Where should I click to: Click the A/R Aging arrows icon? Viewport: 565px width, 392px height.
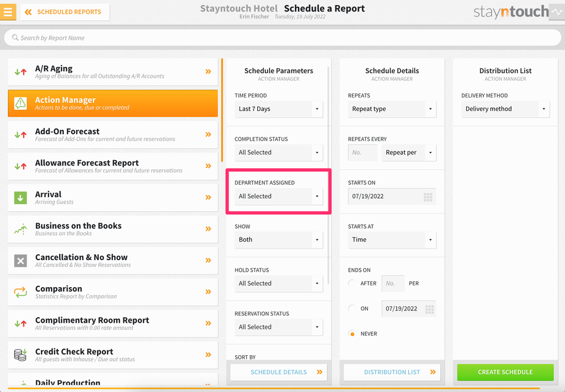[x=20, y=72]
